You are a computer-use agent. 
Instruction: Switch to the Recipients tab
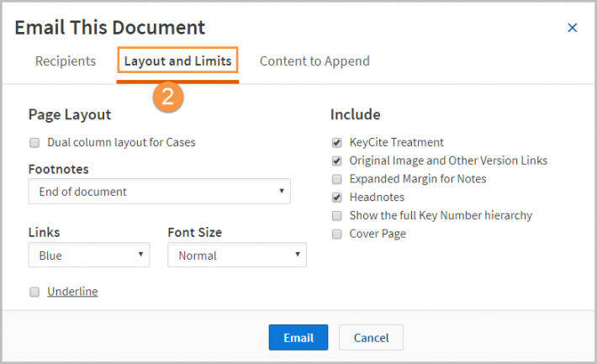click(x=66, y=61)
